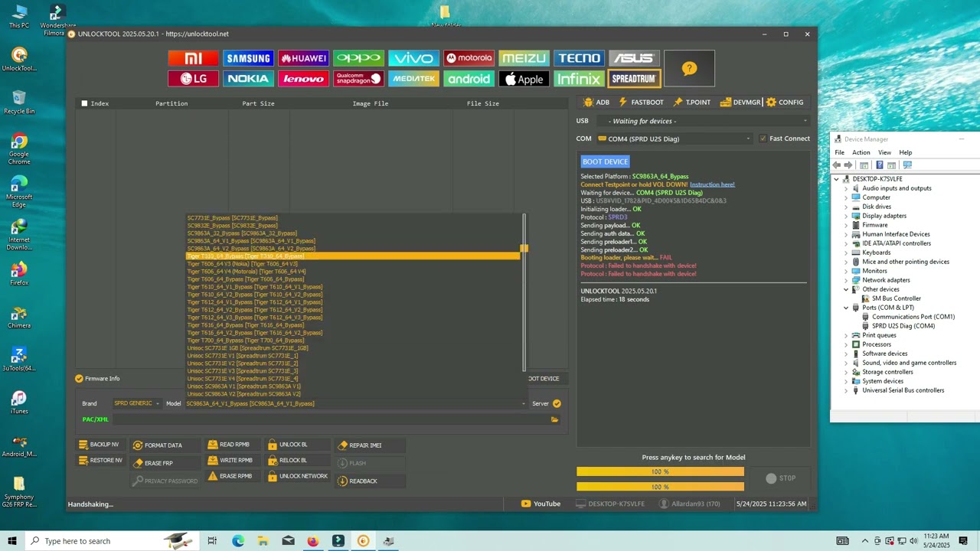The image size is (980, 551).
Task: Choose the Qualcomm Snapdragon icon
Action: (x=358, y=79)
